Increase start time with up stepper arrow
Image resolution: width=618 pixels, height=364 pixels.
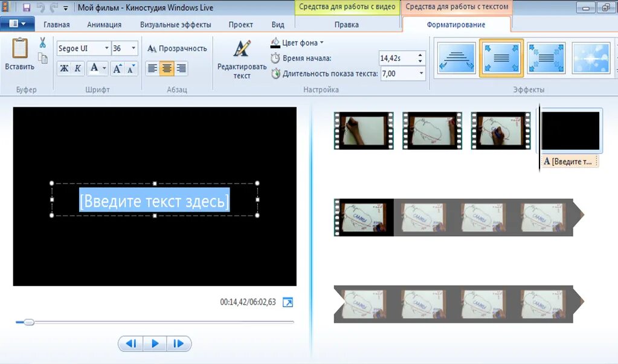pyautogui.click(x=420, y=55)
